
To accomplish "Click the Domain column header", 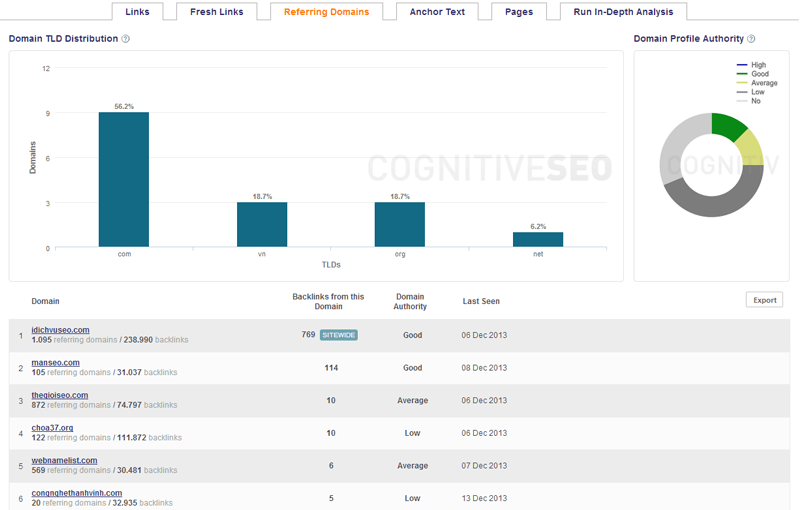I will (x=45, y=301).
